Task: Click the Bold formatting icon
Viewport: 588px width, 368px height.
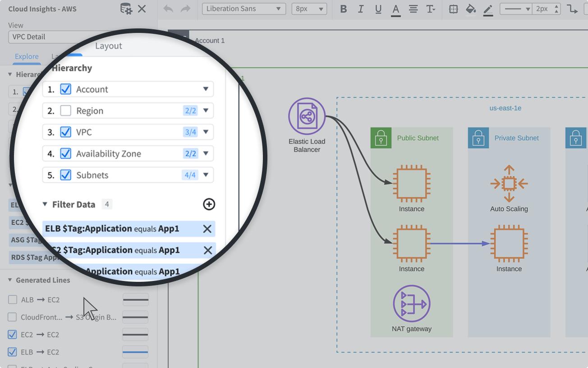Action: click(x=344, y=9)
